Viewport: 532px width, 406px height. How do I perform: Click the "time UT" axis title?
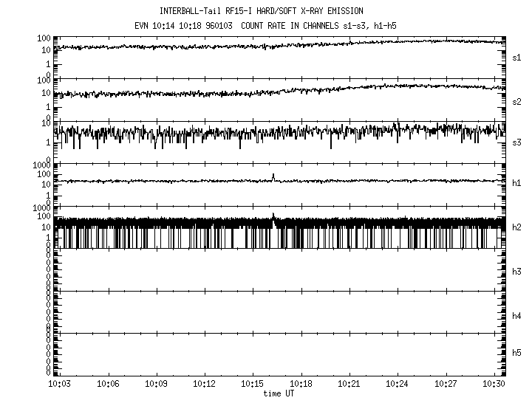pyautogui.click(x=278, y=393)
